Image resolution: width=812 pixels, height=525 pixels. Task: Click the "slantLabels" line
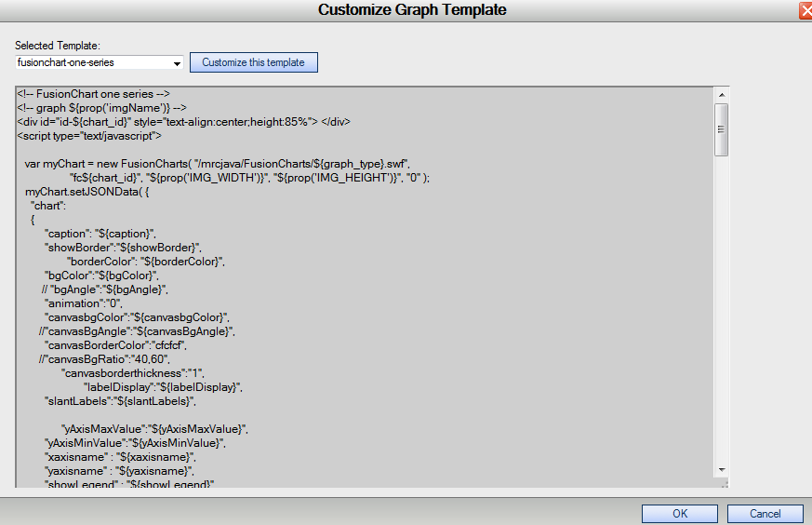click(121, 402)
